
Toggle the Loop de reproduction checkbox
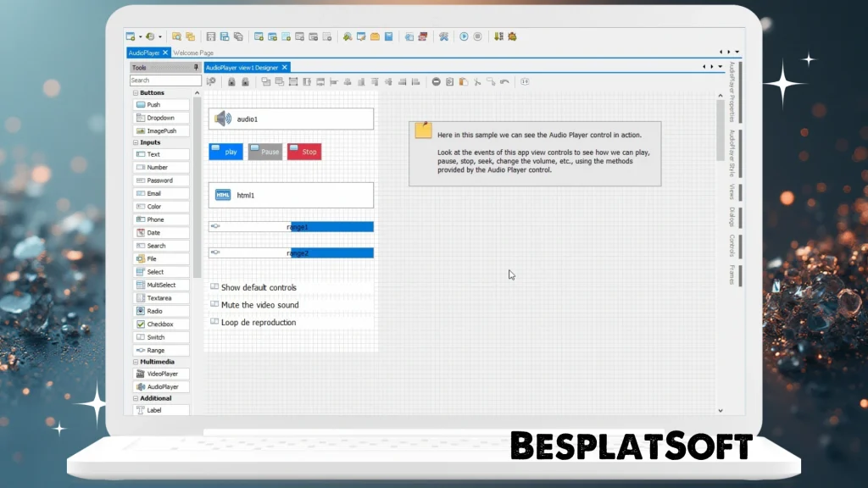(214, 323)
